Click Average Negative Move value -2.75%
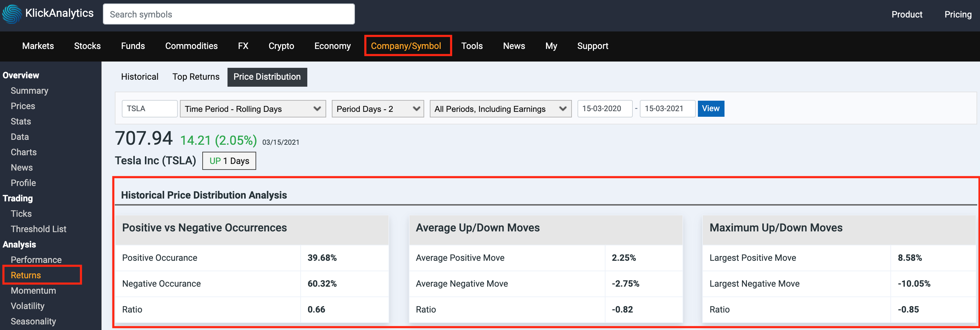Screen dimensions: 980x330 click(x=625, y=284)
